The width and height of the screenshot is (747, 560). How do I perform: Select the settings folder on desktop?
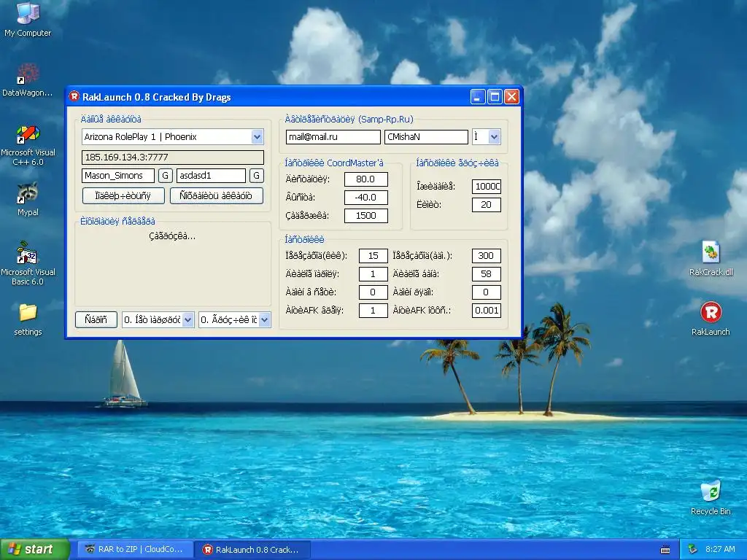[x=28, y=319]
